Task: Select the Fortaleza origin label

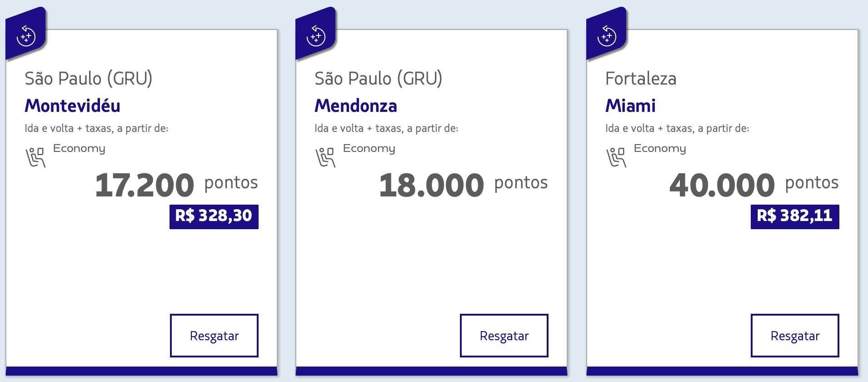Action: 641,79
